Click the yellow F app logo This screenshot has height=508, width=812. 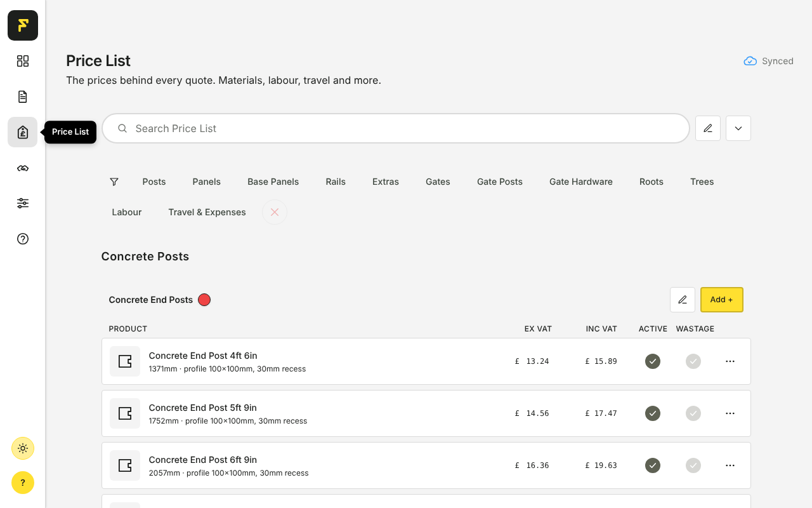(23, 25)
